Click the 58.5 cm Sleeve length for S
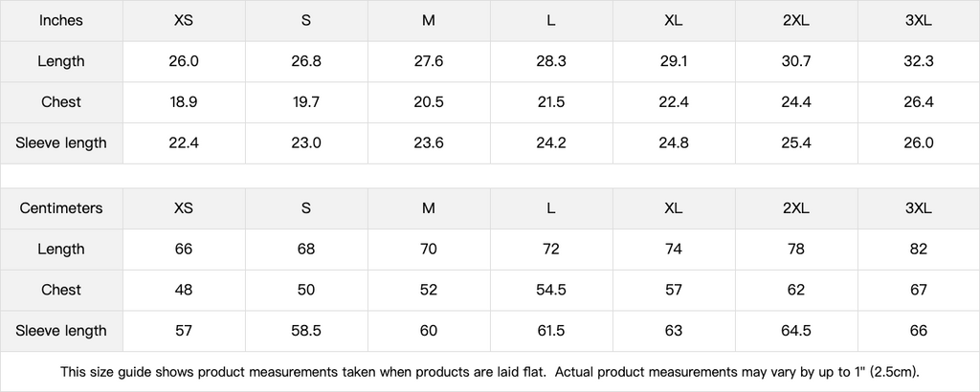The image size is (980, 392). coord(306,331)
